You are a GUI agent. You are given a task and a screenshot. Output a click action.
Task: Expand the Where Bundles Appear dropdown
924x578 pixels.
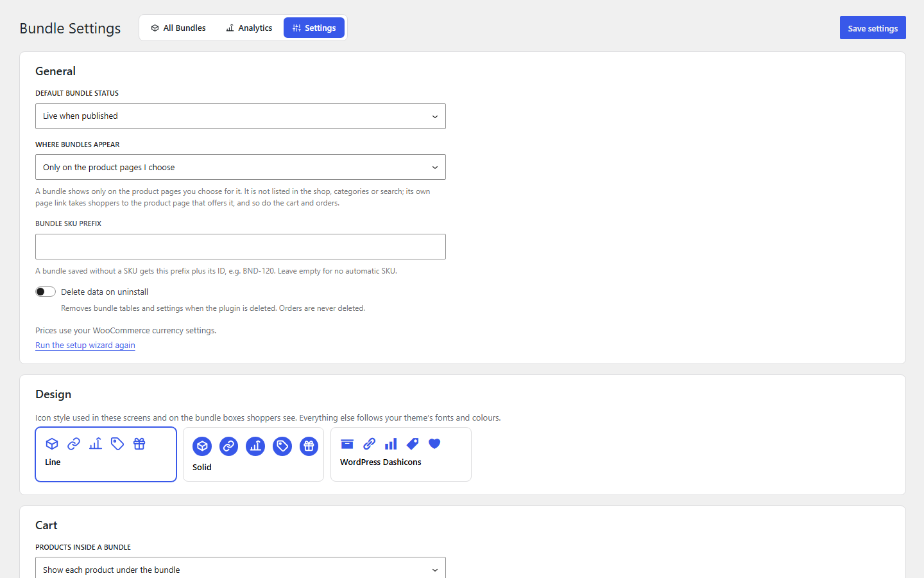coord(241,167)
